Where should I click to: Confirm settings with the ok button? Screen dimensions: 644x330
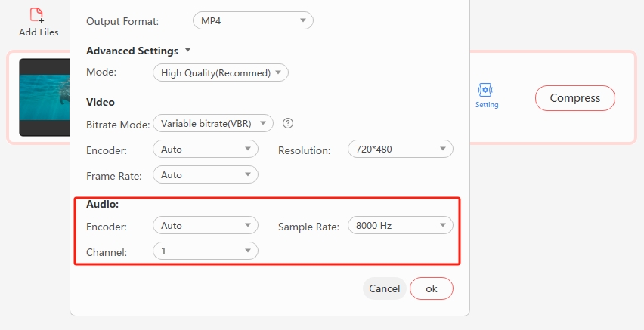(432, 288)
